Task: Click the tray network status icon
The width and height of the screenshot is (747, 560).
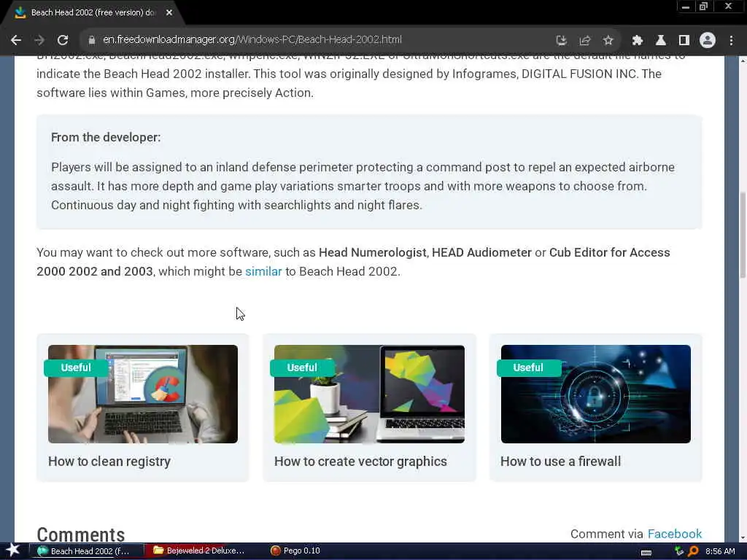Action: click(679, 551)
